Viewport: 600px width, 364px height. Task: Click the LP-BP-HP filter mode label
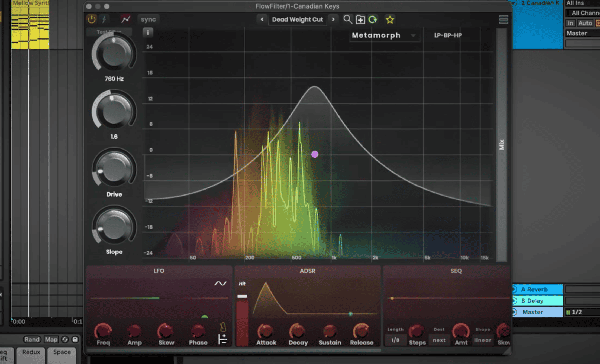(448, 35)
